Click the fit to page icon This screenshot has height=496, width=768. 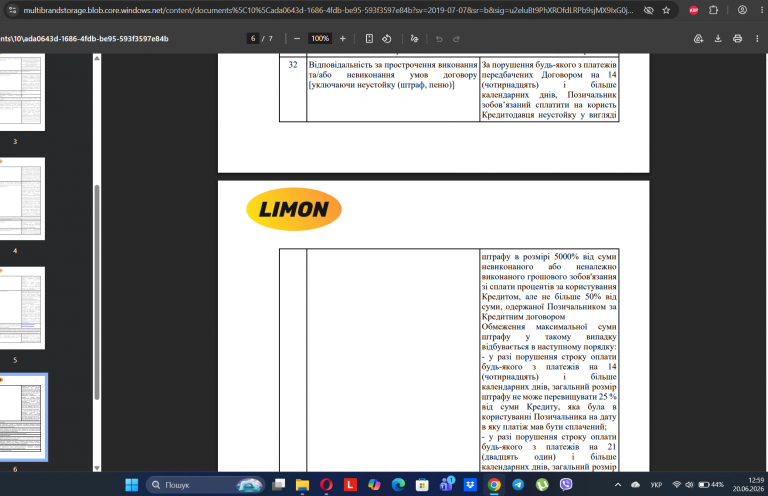pyautogui.click(x=369, y=39)
